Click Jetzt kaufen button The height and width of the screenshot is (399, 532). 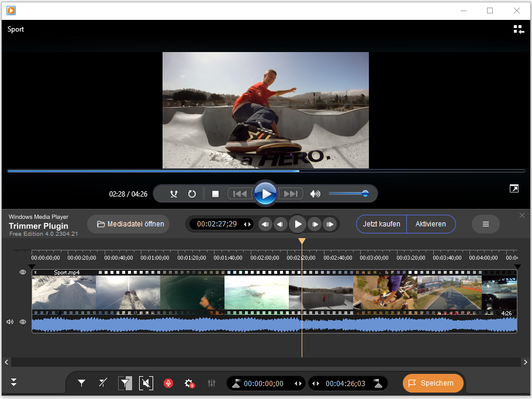pos(381,224)
